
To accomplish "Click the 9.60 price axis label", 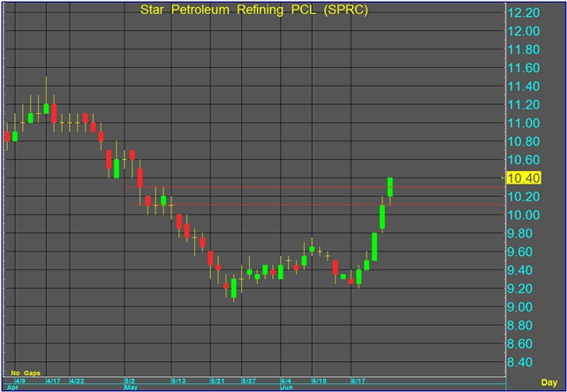I will point(520,252).
